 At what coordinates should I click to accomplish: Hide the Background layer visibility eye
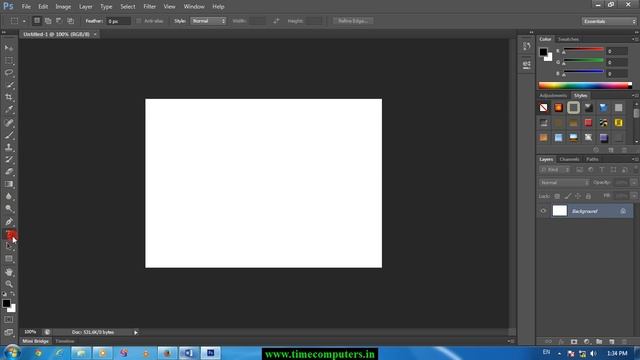[x=543, y=211]
